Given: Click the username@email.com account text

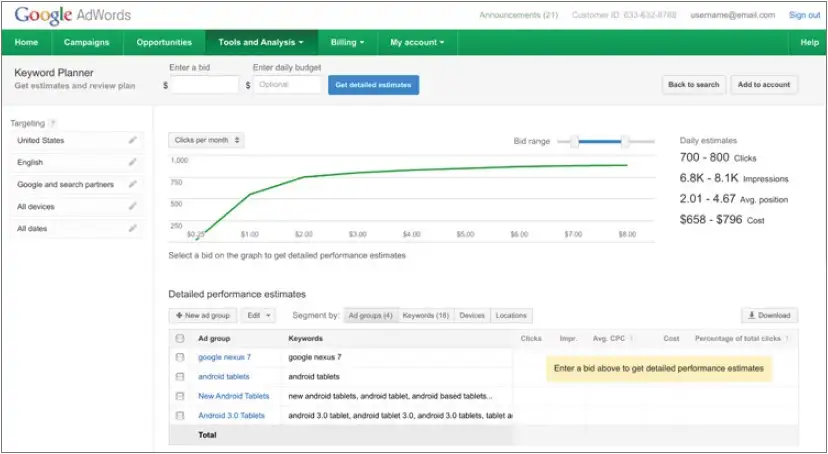Looking at the screenshot, I should click(x=732, y=15).
